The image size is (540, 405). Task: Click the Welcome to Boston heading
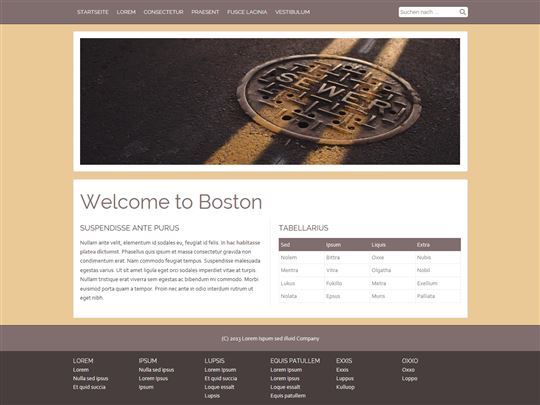(x=171, y=201)
